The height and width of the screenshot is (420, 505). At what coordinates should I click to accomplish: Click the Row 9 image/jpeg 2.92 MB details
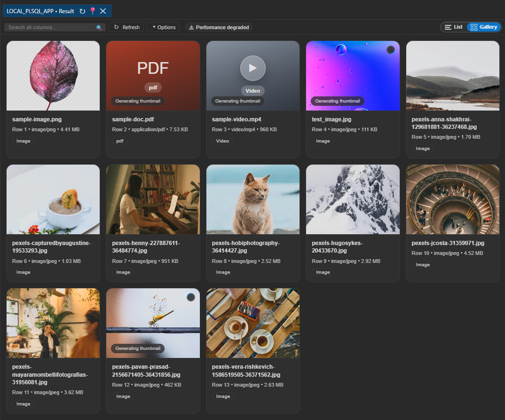[x=346, y=261]
